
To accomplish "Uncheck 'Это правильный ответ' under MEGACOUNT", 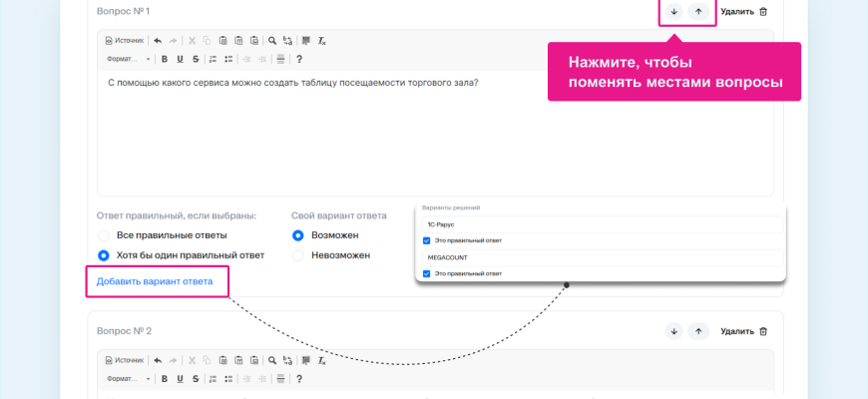I will tap(427, 273).
